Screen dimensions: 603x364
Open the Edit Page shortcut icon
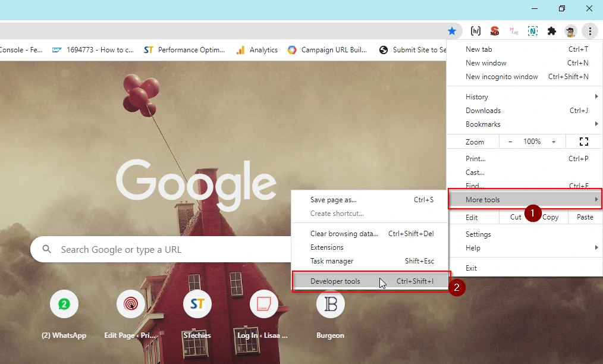[x=131, y=304]
